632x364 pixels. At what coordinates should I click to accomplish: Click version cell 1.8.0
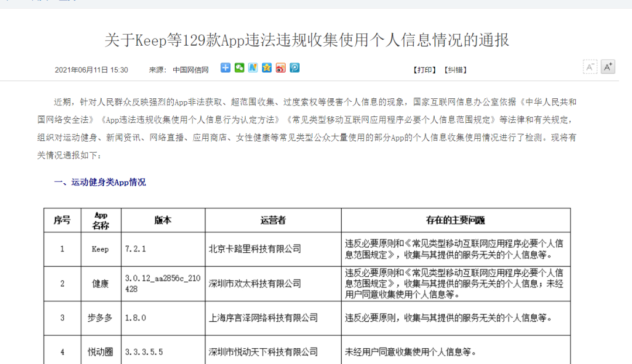coord(163,318)
